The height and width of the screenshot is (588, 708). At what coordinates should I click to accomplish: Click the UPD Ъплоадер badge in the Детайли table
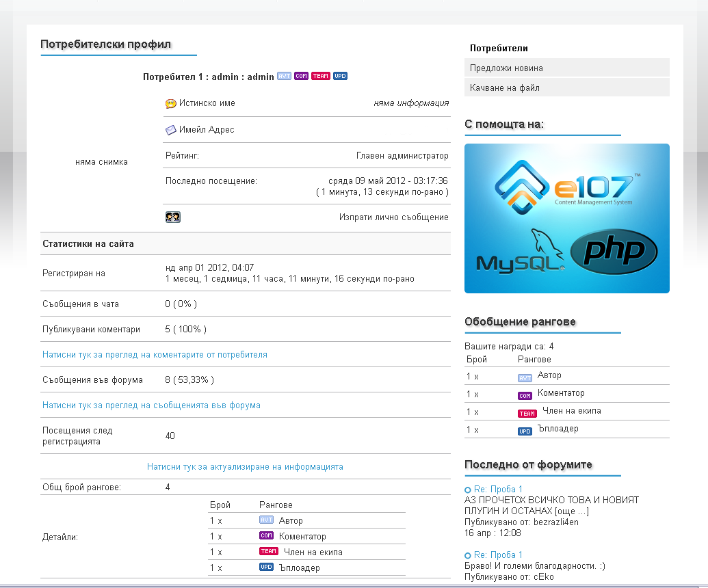268,567
